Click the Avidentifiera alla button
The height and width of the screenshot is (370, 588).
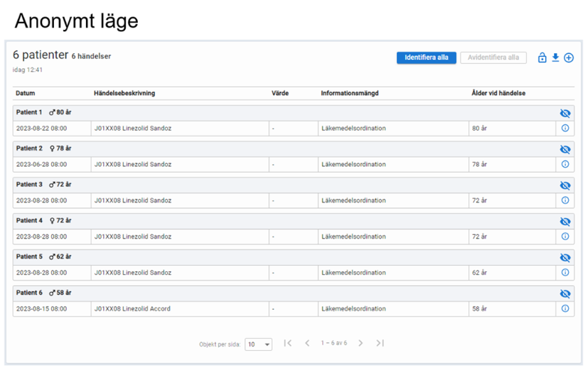(x=493, y=58)
